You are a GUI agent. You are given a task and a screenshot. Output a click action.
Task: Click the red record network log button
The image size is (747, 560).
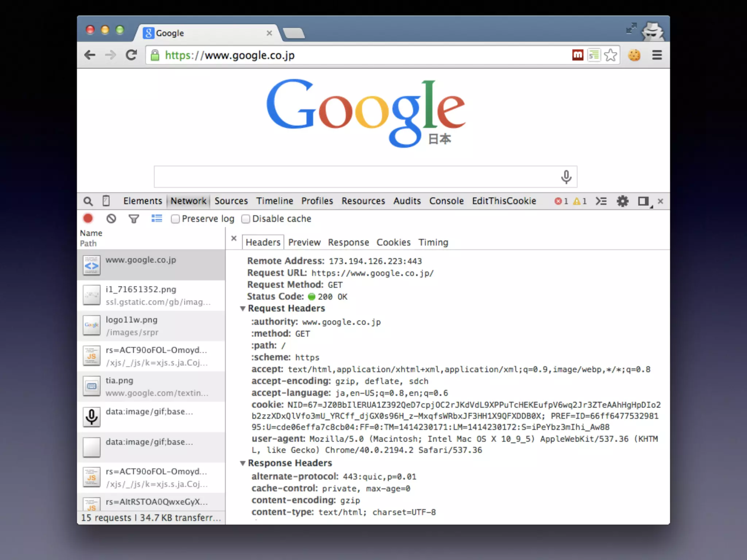coord(88,218)
